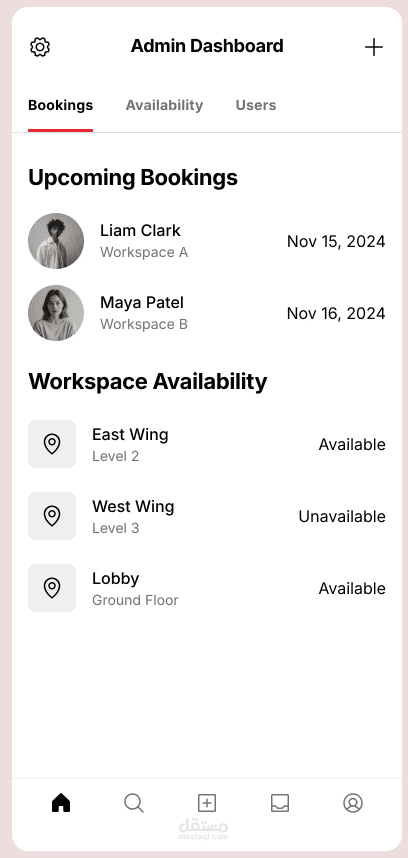Click the East Wing location pin icon
The height and width of the screenshot is (858, 408).
coord(52,444)
